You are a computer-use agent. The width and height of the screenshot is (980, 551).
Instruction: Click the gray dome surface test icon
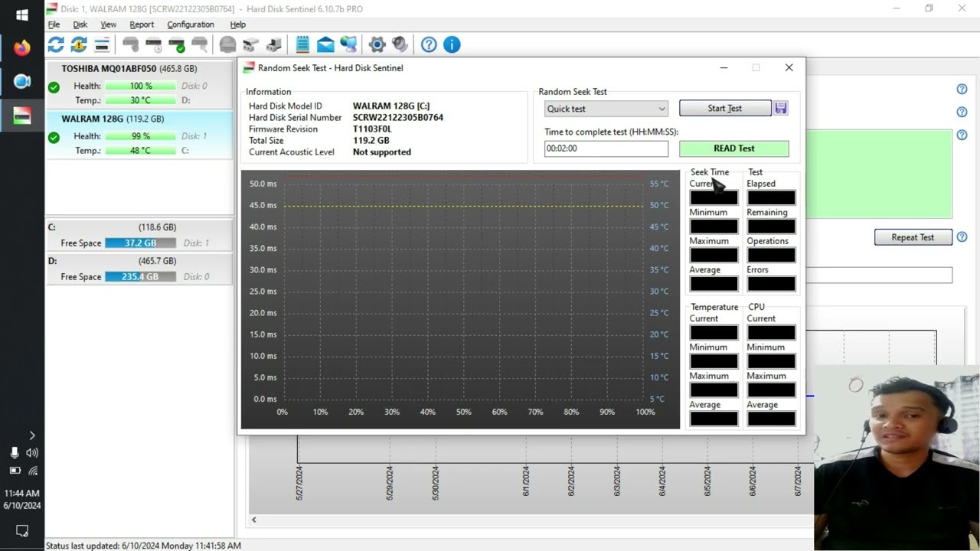(x=227, y=44)
